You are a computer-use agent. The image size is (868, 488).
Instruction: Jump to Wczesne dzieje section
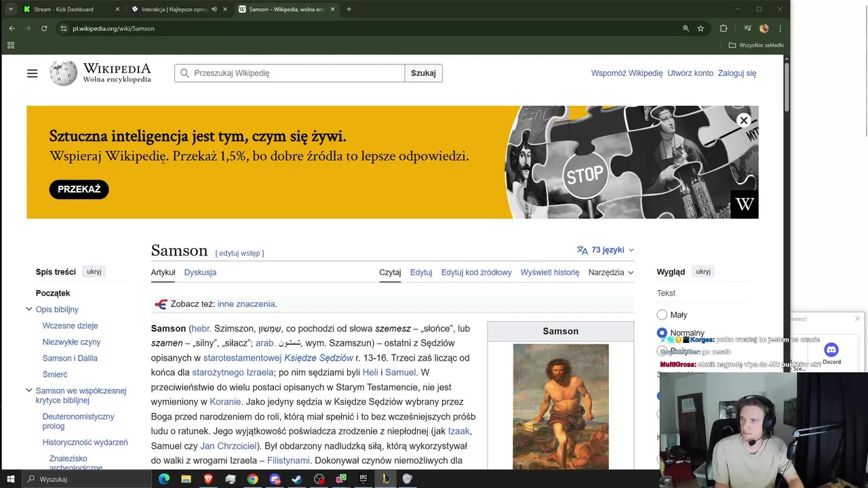point(70,326)
